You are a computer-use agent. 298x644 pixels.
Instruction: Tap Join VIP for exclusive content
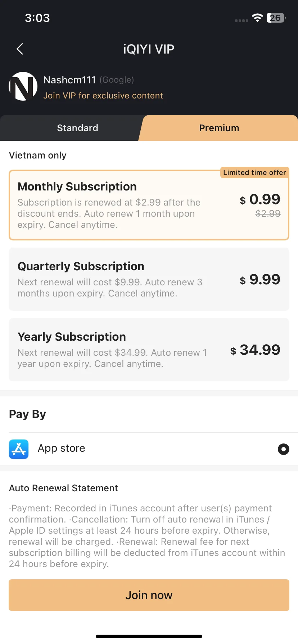coord(103,96)
